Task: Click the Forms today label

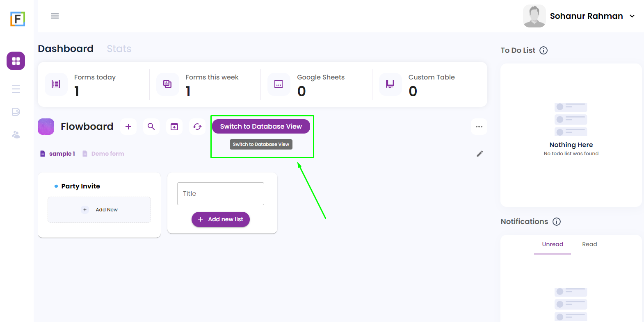Action: tap(95, 77)
